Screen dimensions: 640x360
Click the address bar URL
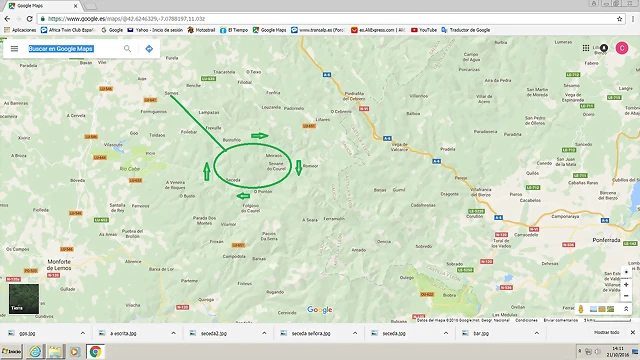127,19
